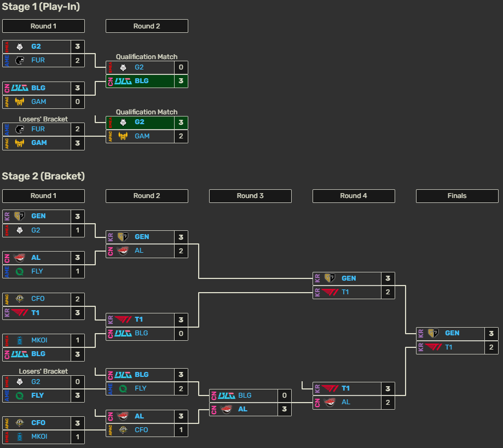Select the Round 3 header in Stage 2
The width and height of the screenshot is (503, 448).
pos(250,196)
